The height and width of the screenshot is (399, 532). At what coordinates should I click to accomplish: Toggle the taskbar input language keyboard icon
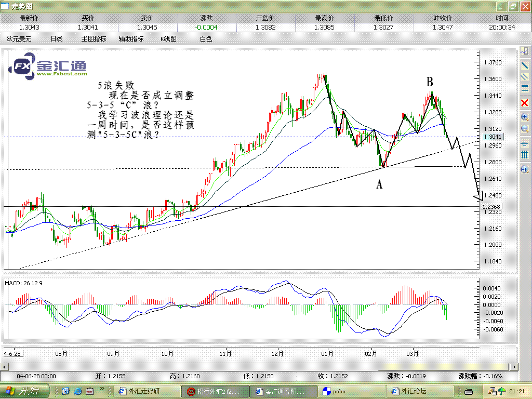click(468, 391)
